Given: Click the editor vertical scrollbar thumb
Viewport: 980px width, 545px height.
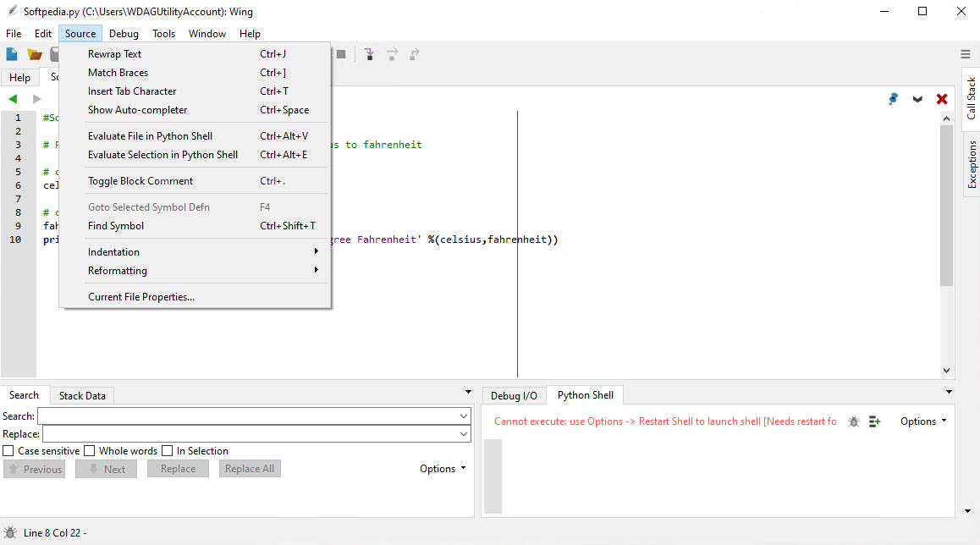Looking at the screenshot, I should (946, 205).
